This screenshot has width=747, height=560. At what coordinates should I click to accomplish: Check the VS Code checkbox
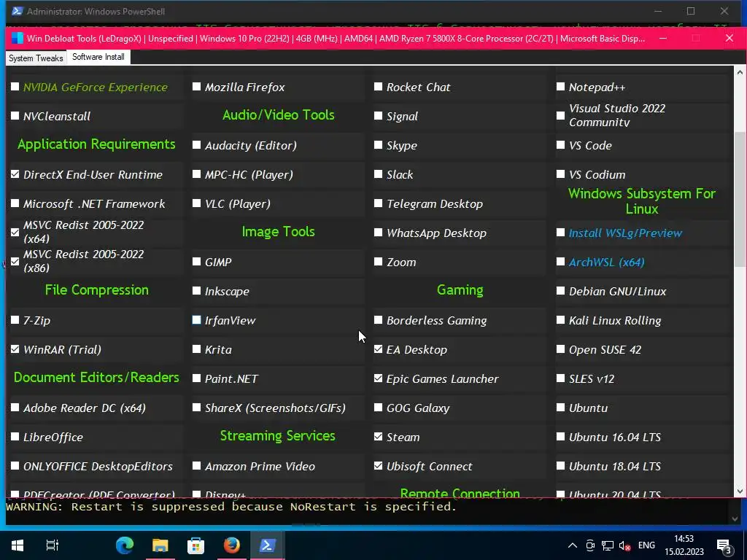[561, 145]
